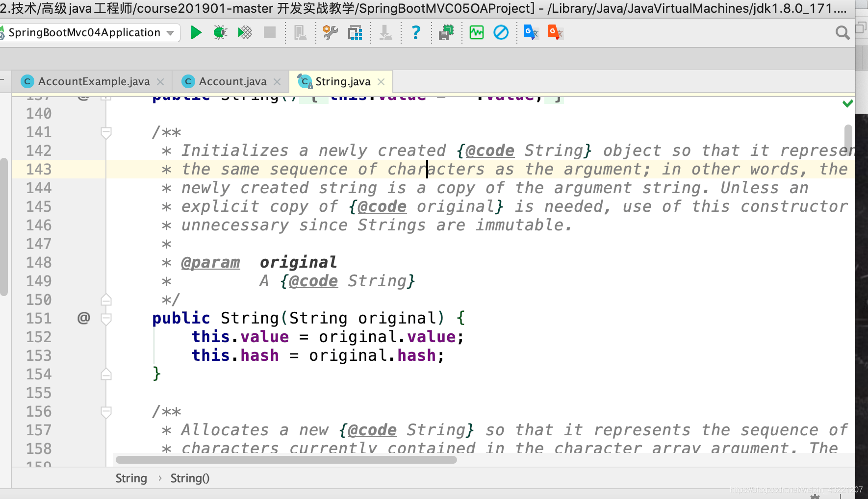868x499 pixels.
Task: Open Project Structure icon
Action: pos(355,33)
